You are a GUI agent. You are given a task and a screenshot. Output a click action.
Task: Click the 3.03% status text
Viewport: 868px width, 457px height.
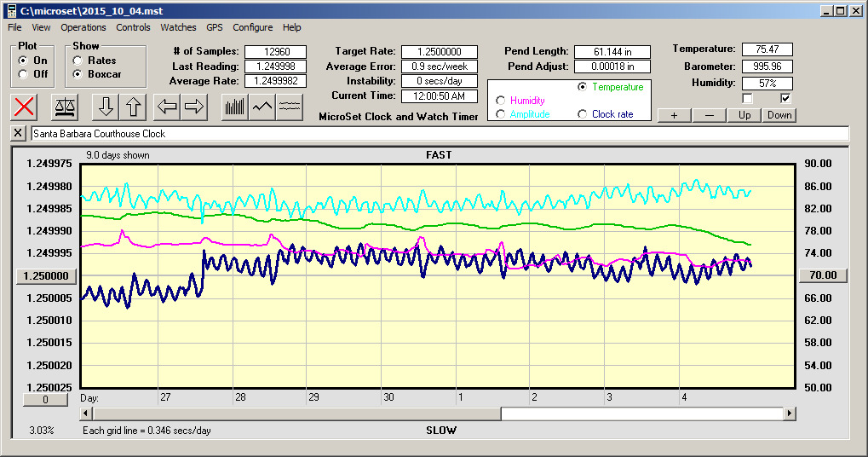(x=42, y=431)
